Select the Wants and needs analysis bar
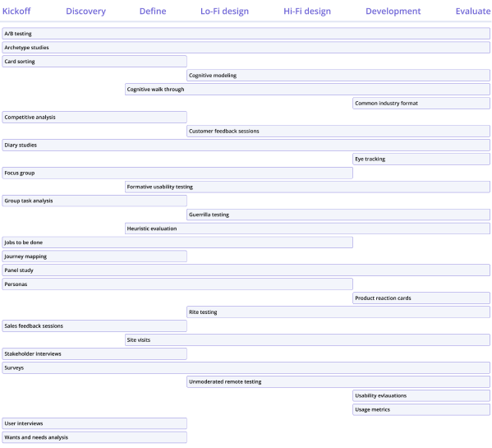Screen dimensions: 492x448 coord(94,437)
